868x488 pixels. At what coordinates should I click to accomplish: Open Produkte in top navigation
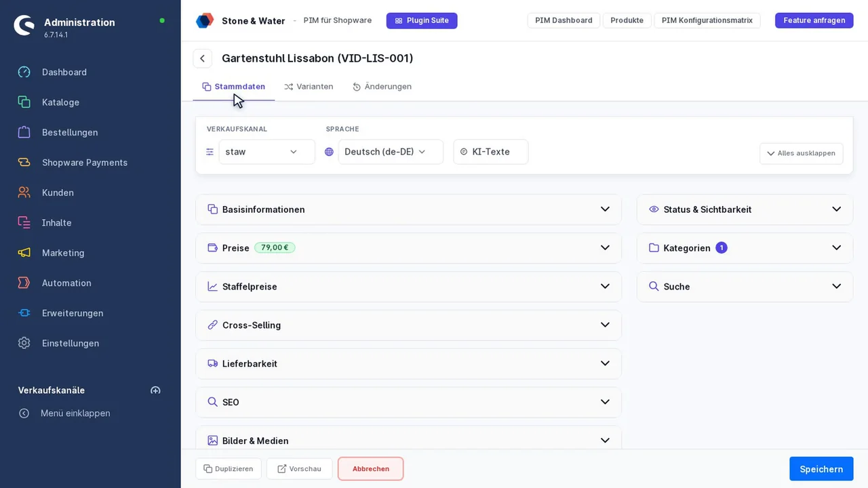pos(627,20)
